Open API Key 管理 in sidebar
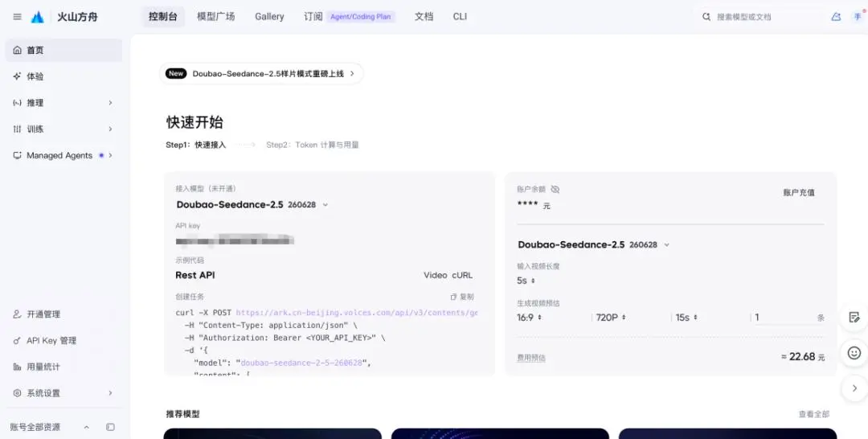 63,340
